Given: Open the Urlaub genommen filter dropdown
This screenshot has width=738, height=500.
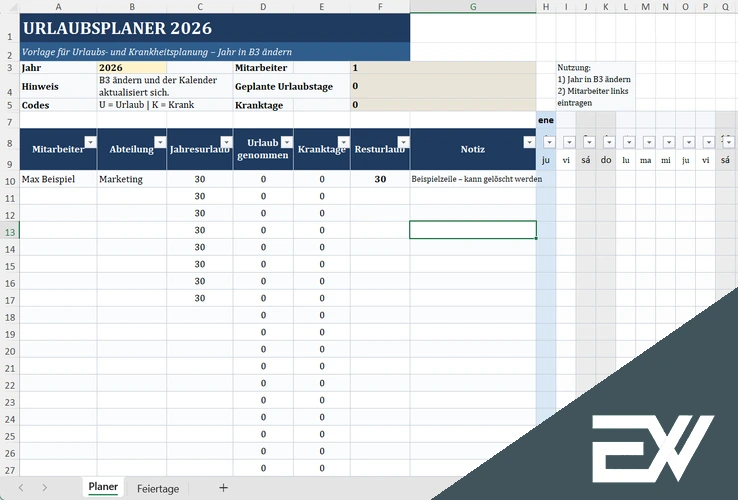Looking at the screenshot, I should click(x=285, y=142).
